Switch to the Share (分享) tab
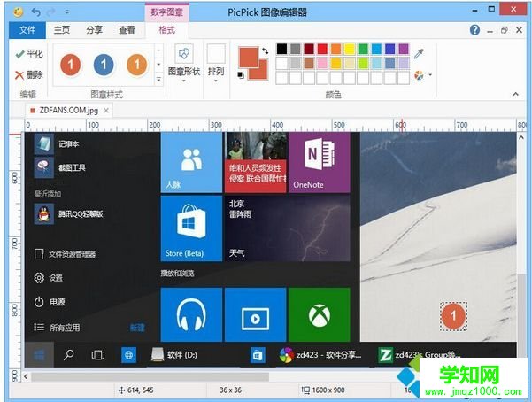The image size is (532, 402). (94, 30)
